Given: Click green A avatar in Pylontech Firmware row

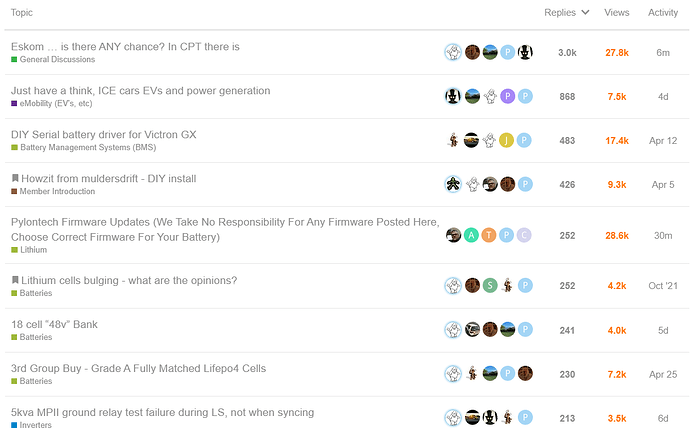Looking at the screenshot, I should pos(471,235).
